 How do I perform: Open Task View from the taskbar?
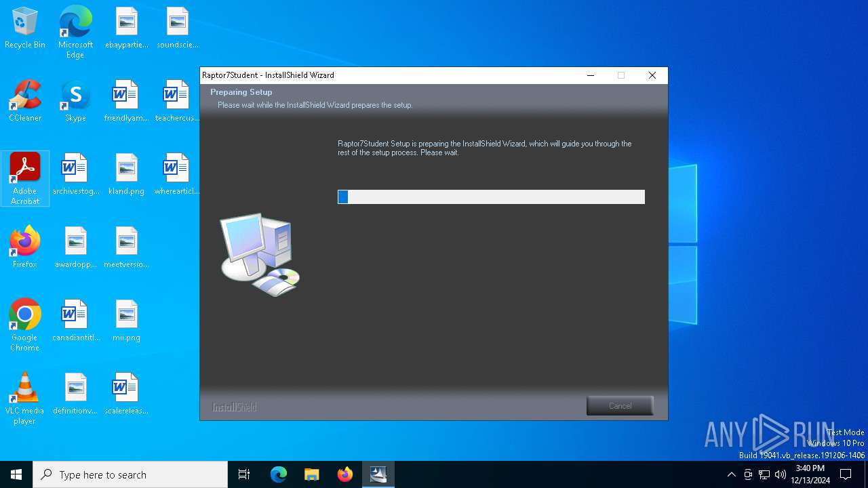pos(244,474)
